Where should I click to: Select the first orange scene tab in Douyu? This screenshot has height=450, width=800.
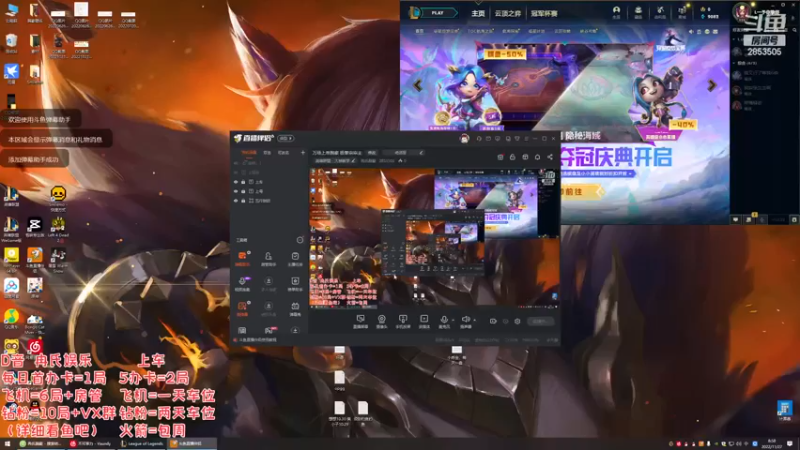coord(248,153)
